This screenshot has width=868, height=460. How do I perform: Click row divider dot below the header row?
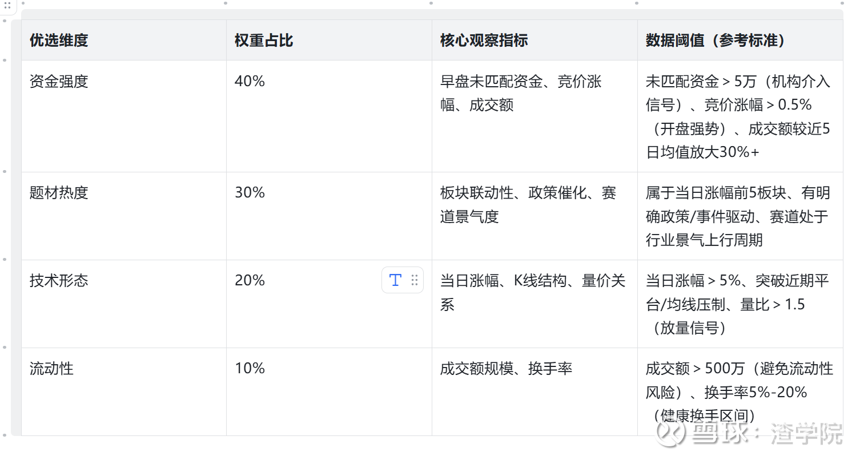click(5, 60)
